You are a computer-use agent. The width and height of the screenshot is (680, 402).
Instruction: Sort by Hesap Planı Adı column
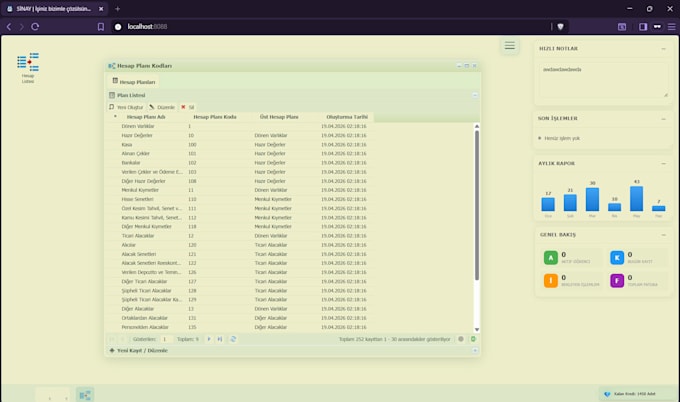click(x=146, y=117)
